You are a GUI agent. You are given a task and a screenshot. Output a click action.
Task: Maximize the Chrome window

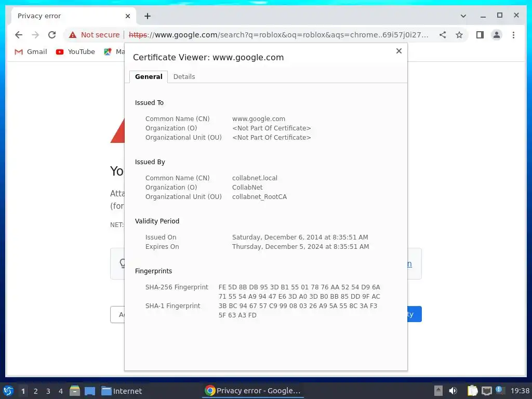499,15
